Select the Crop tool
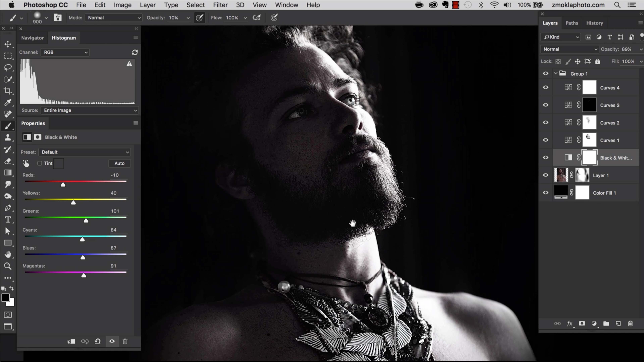The height and width of the screenshot is (362, 644). [8, 91]
